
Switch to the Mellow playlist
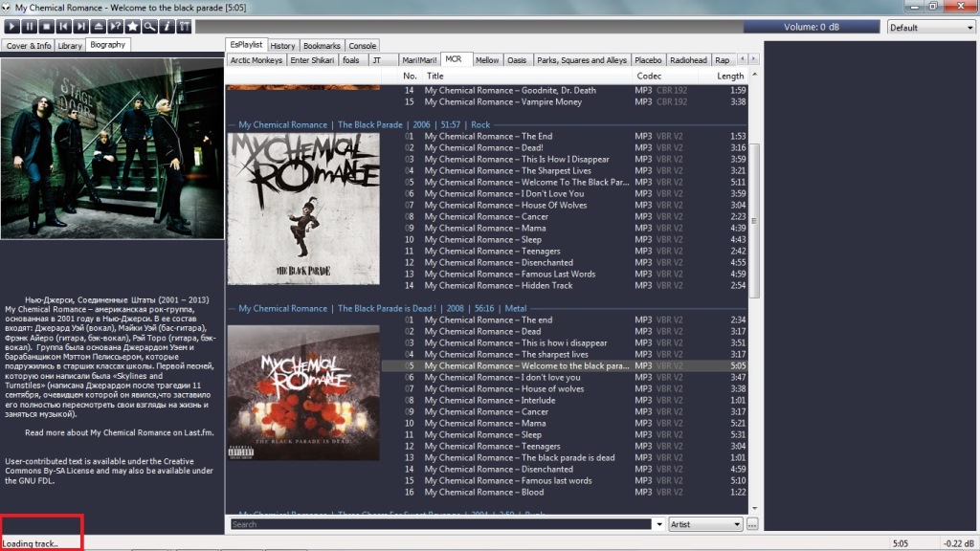487,60
